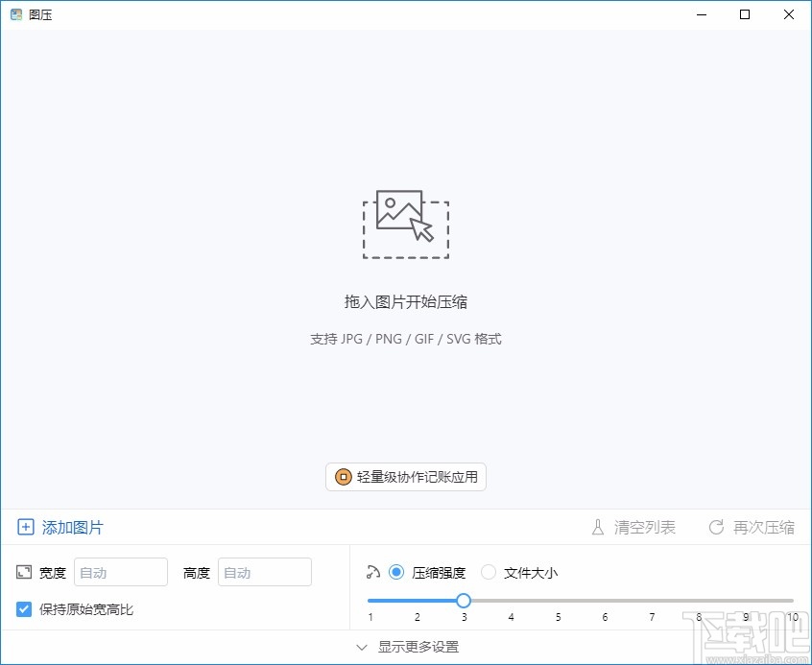Open the 轻量级协作记账应用 promotion

tap(405, 477)
